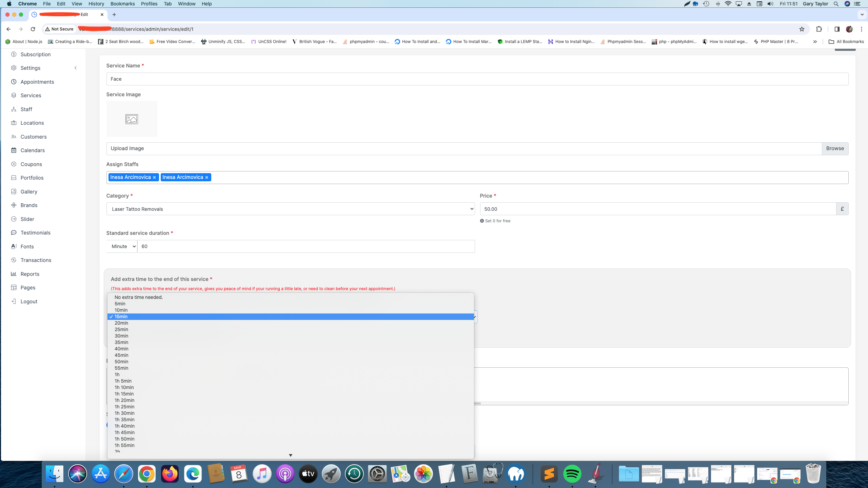
Task: Click the Browse upload button
Action: pyautogui.click(x=835, y=148)
